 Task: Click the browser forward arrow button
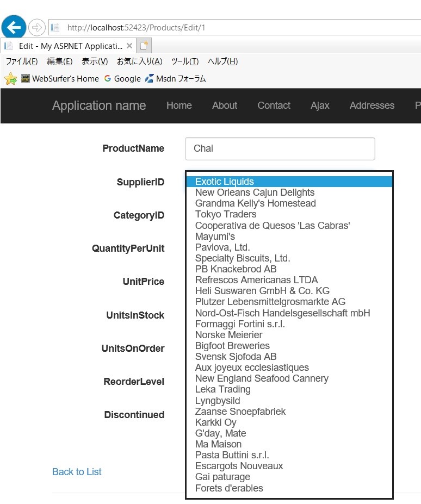[36, 27]
